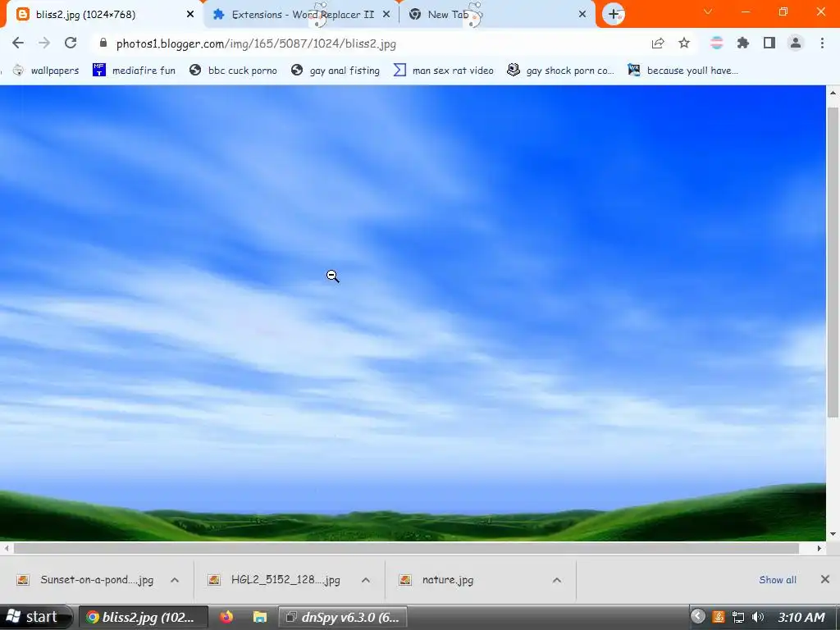Click the 3:10 AM clock
The height and width of the screenshot is (630, 840).
point(801,617)
